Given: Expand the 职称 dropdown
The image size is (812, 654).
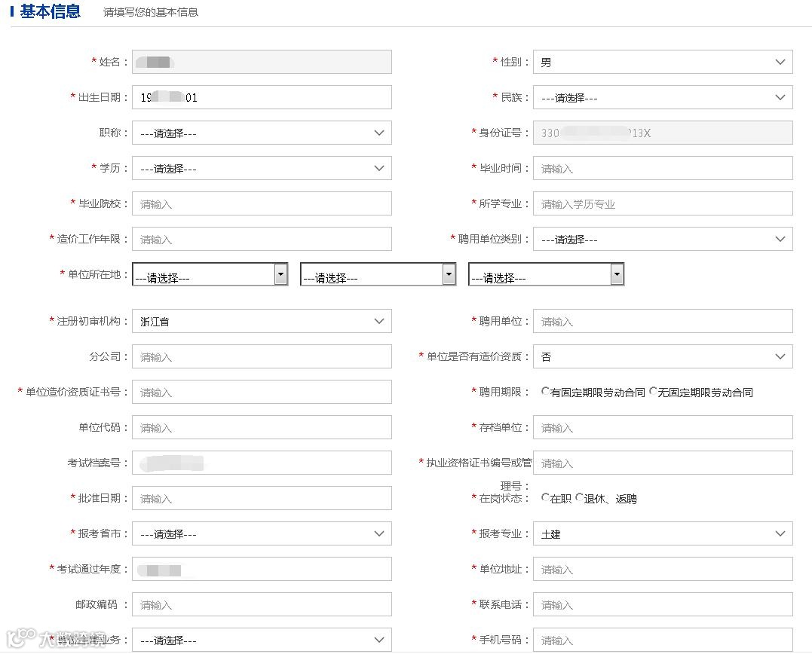Looking at the screenshot, I should (x=262, y=133).
